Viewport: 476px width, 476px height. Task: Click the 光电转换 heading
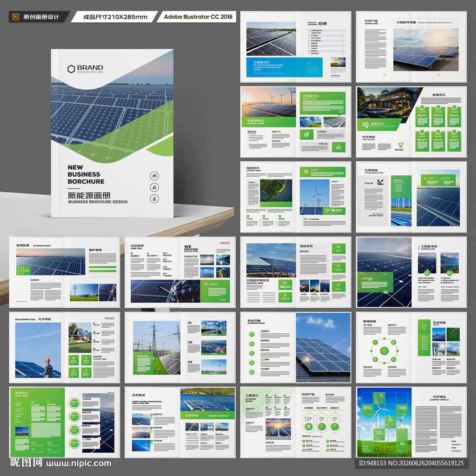(371, 170)
